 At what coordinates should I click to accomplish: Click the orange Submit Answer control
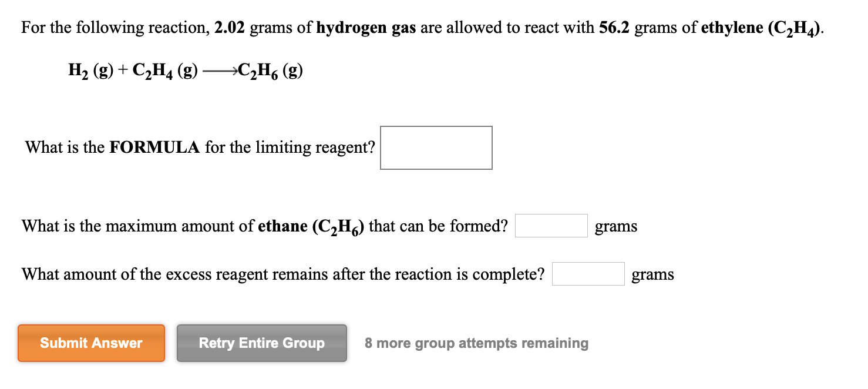coord(91,343)
